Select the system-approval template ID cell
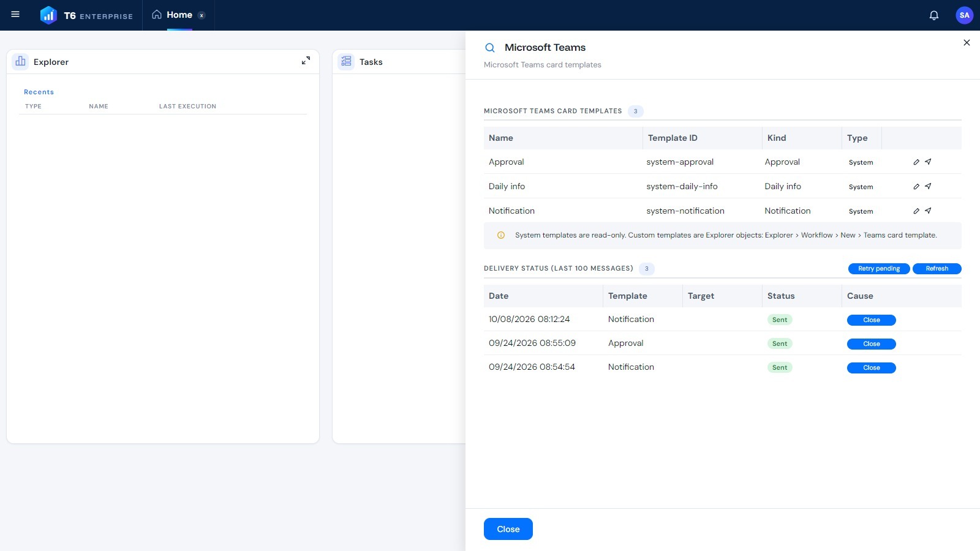The height and width of the screenshot is (551, 980). 680,162
